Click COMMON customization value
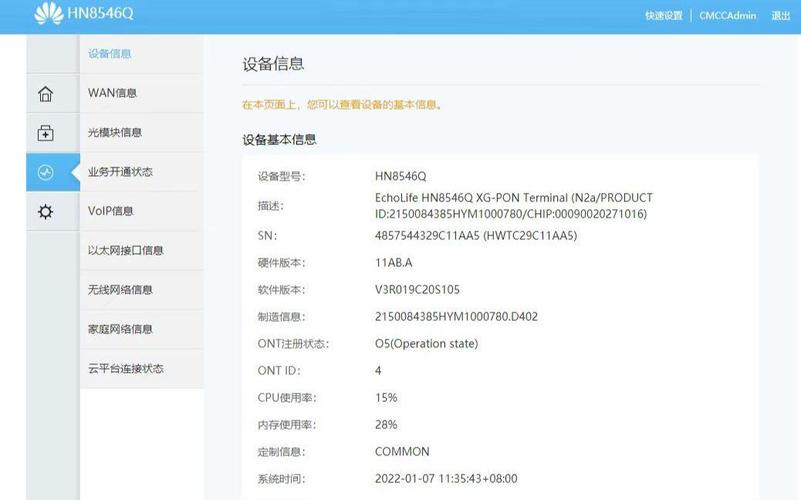 (402, 452)
